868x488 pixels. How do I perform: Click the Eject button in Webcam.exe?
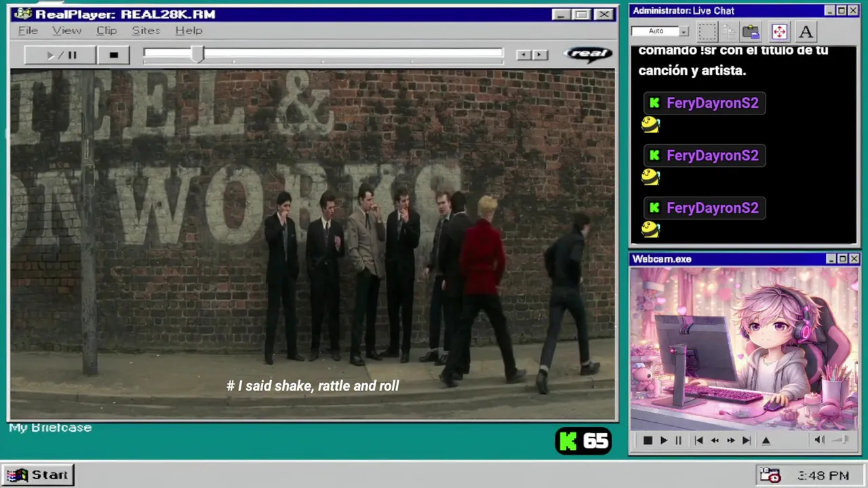[766, 441]
